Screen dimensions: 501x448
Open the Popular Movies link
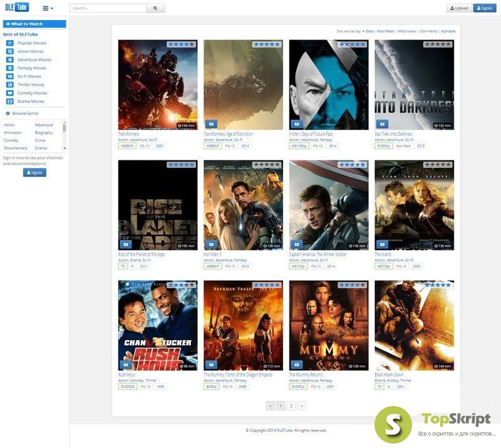point(32,43)
